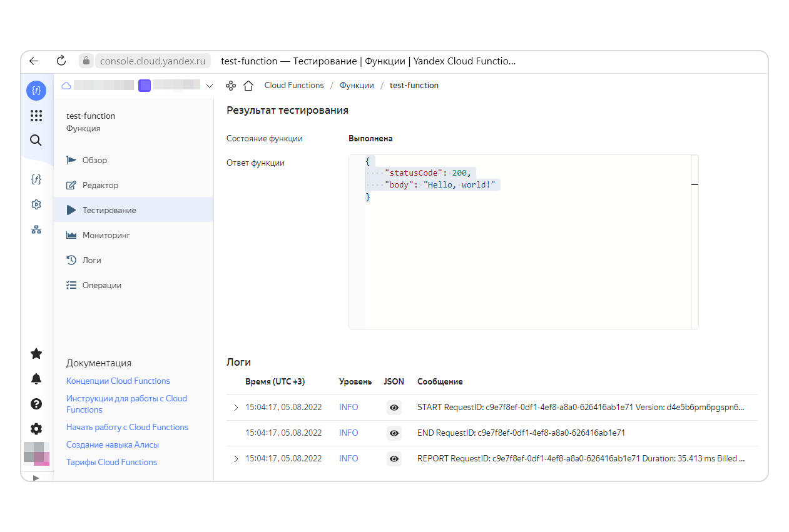Image resolution: width=789 pixels, height=532 pixels.
Task: Toggle JSON view eye for START row
Action: click(394, 408)
